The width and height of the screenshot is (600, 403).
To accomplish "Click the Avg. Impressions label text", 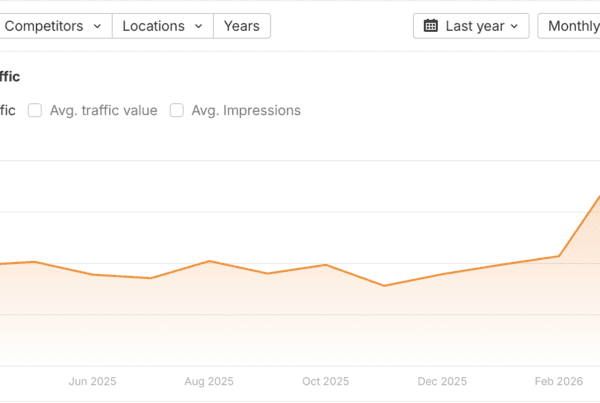I will [245, 111].
